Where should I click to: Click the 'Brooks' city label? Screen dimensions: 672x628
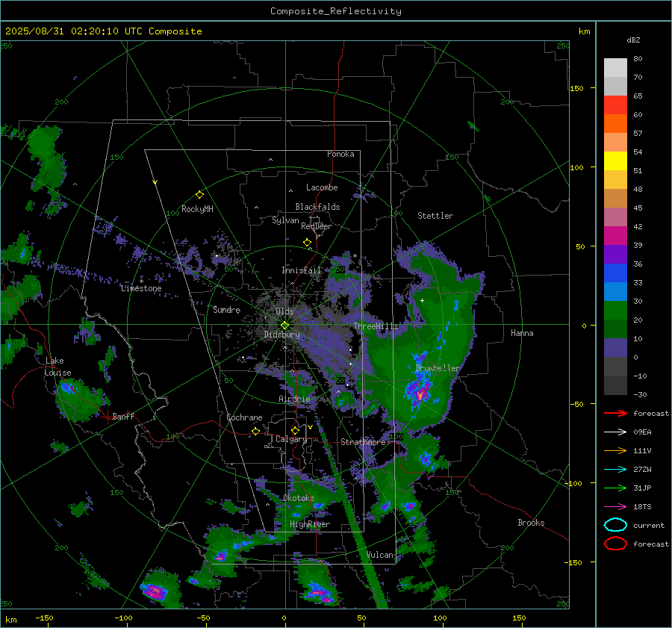(531, 523)
